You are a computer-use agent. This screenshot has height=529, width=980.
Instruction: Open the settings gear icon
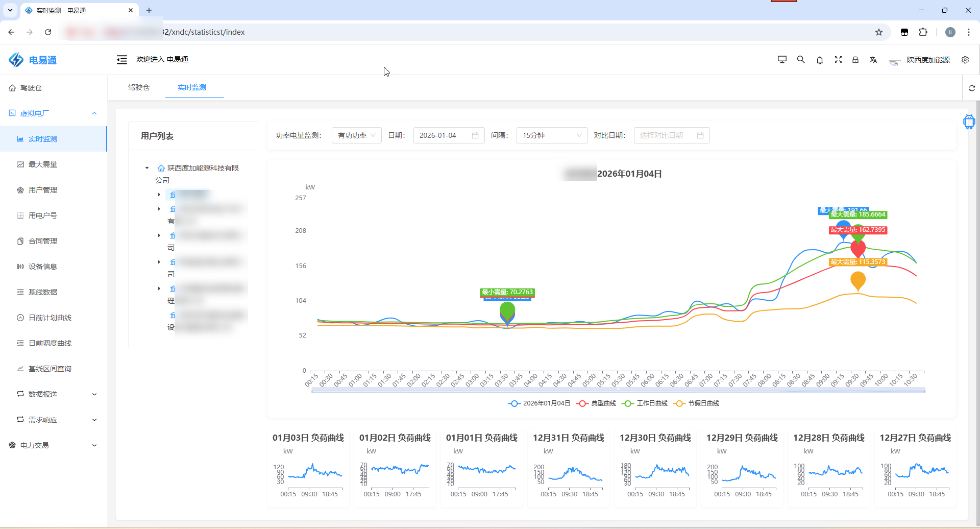pos(965,60)
